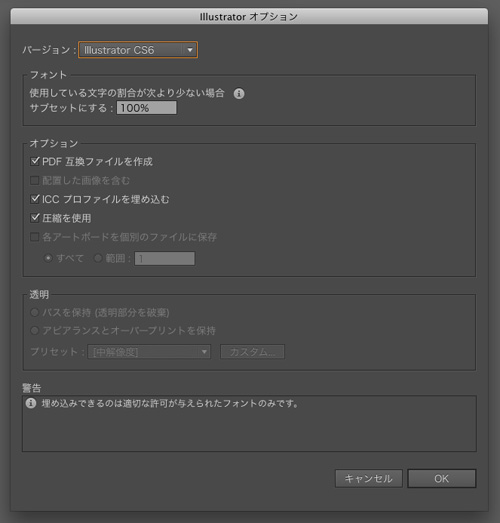
Task: Disable the 圧縮を使用 checkbox
Action: 35,218
